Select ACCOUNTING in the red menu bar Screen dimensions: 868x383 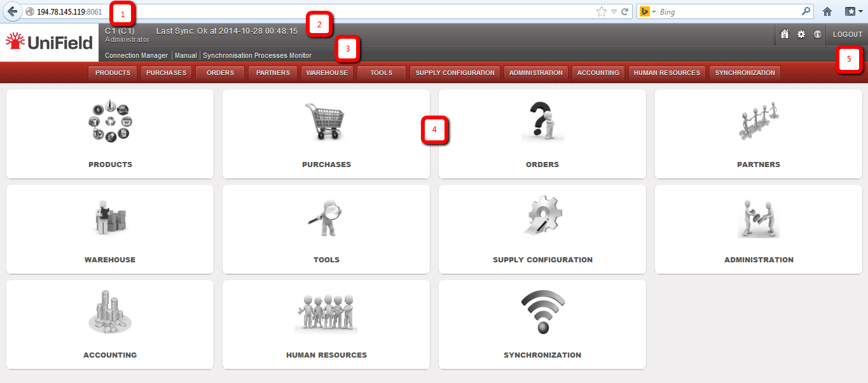598,72
